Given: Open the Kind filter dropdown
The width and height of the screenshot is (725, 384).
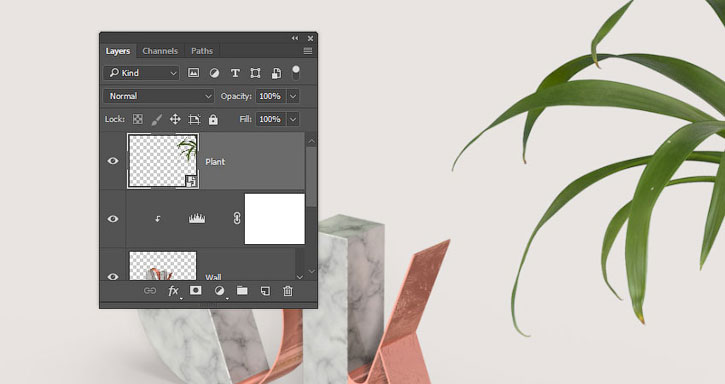Looking at the screenshot, I should click(x=141, y=73).
